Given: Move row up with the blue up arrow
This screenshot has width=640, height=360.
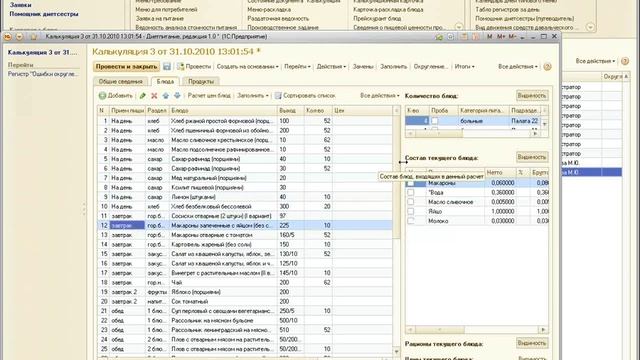Looking at the screenshot, I should click(x=165, y=96).
